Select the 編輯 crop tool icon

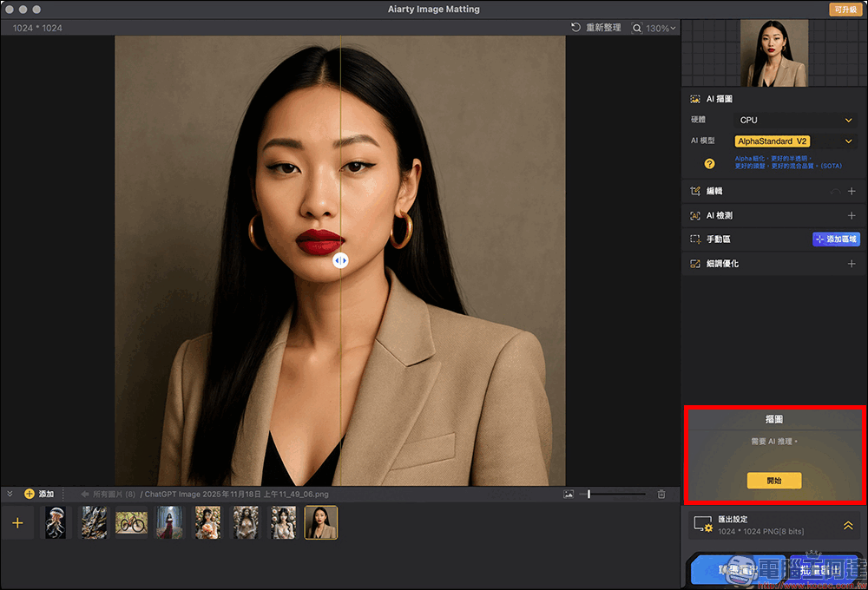click(x=695, y=190)
